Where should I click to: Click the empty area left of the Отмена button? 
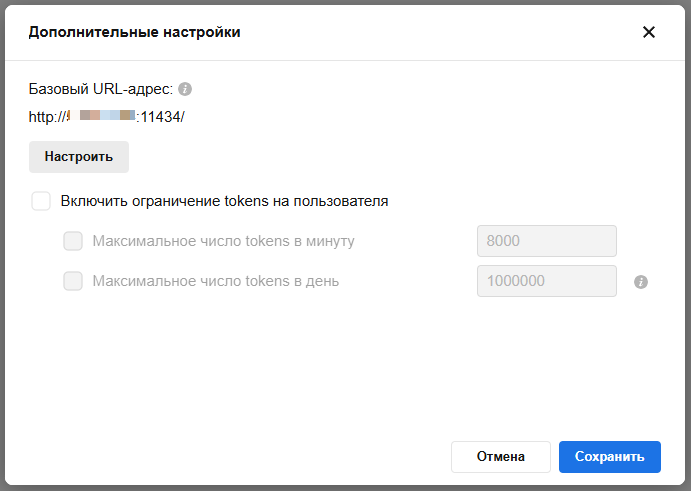250,456
